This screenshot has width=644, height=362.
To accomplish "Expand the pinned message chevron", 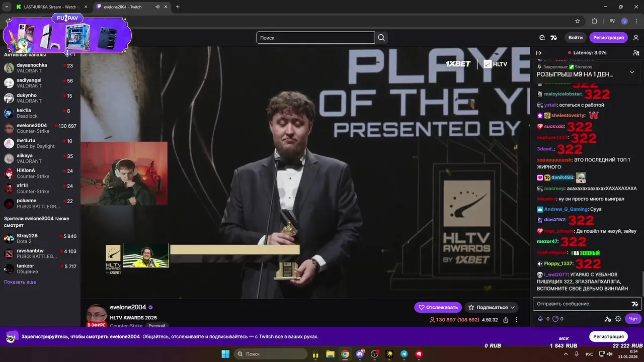I will pyautogui.click(x=632, y=72).
